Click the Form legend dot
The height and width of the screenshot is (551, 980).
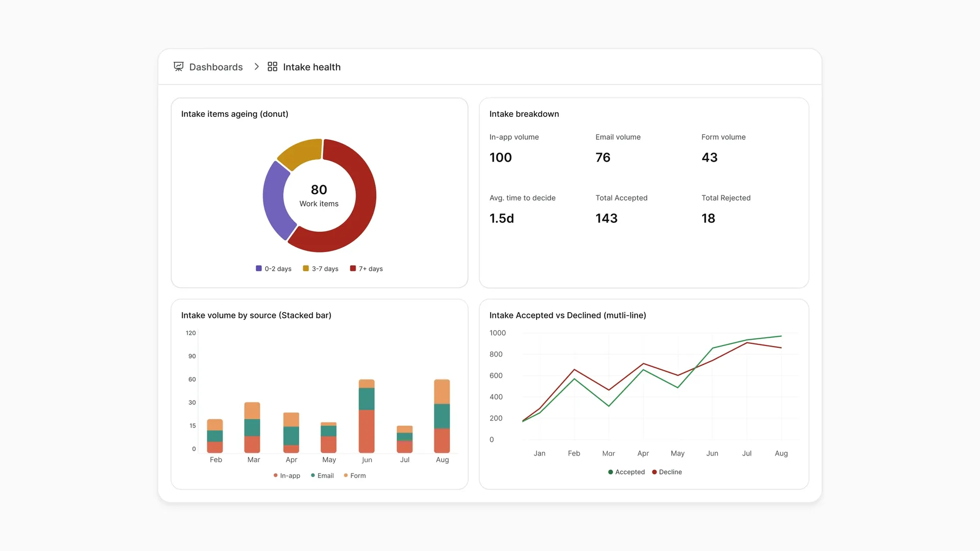pos(346,475)
